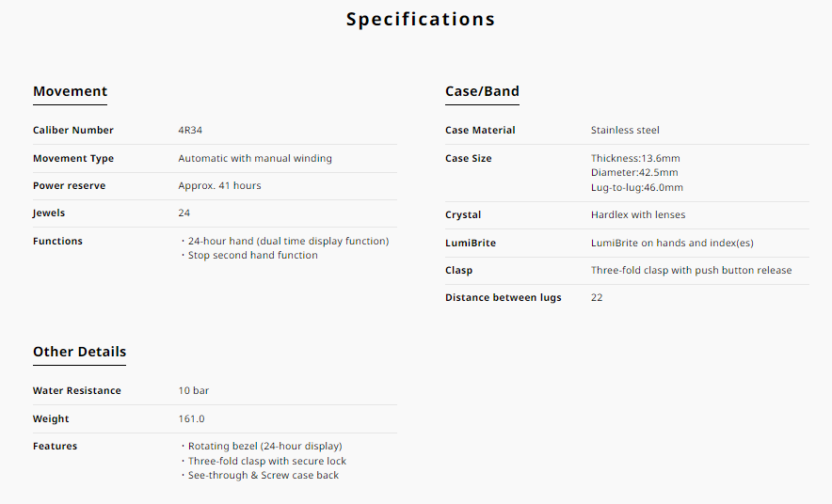
Task: Click the Movement Type label
Action: 73,159
